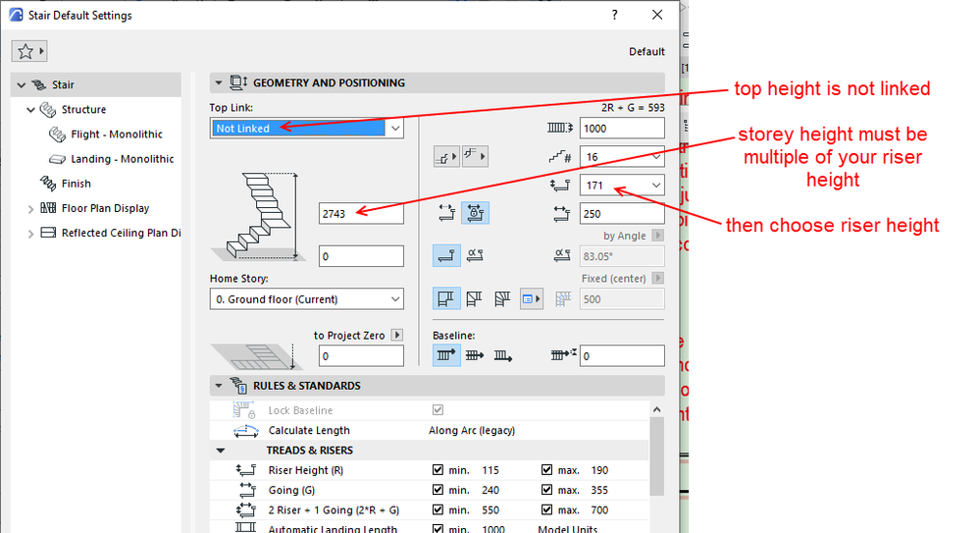Click the to Project Zero elevation field
The height and width of the screenshot is (533, 980).
(361, 356)
